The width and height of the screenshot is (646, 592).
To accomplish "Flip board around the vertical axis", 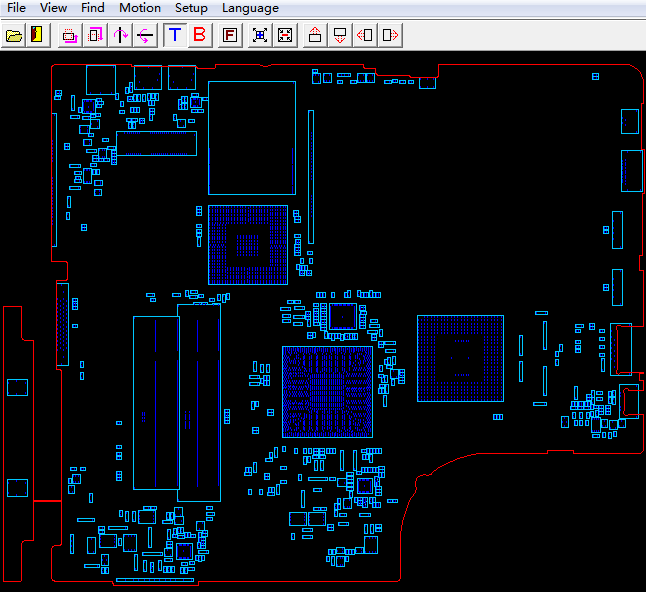I will [120, 35].
